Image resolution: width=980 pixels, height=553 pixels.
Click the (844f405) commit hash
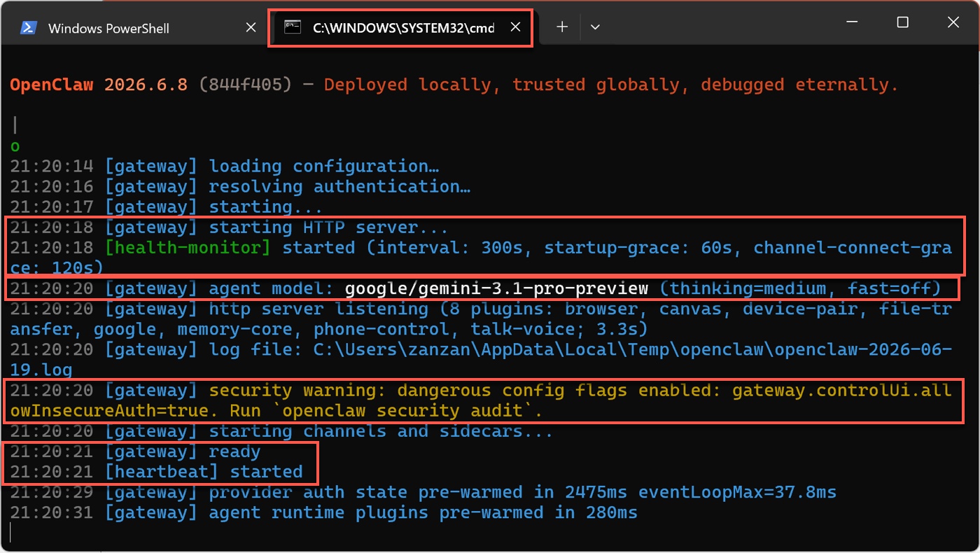245,85
